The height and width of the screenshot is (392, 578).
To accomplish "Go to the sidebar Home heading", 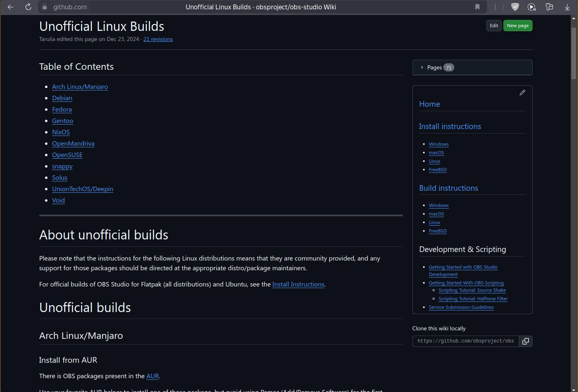I will pyautogui.click(x=430, y=104).
